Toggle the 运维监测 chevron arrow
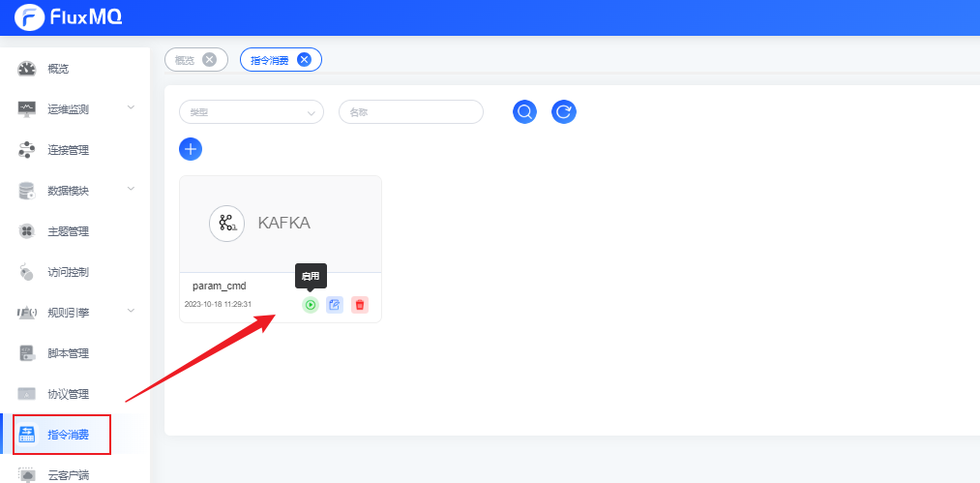Screen dimensions: 980x483 (x=131, y=107)
